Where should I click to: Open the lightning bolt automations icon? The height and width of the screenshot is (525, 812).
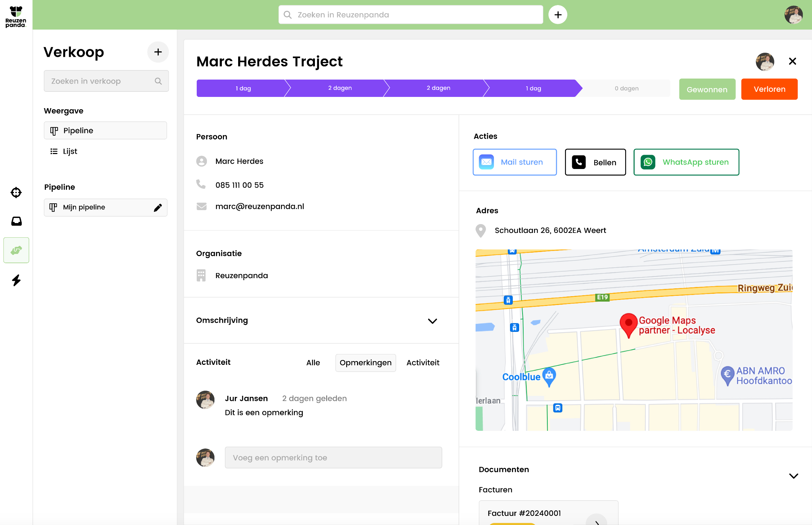pyautogui.click(x=16, y=280)
